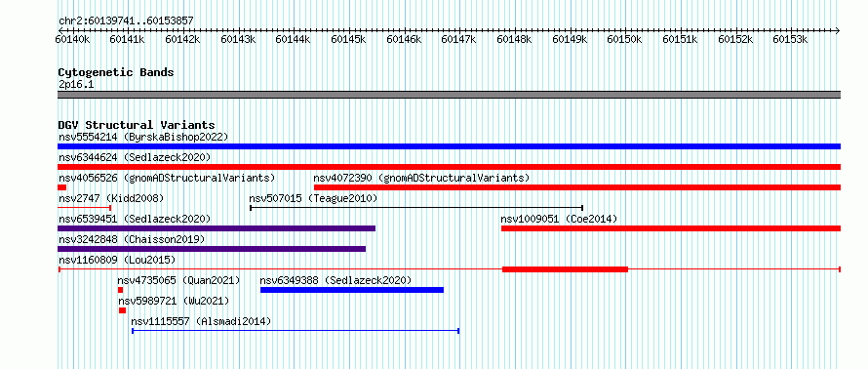This screenshot has width=868, height=369.
Task: Click the nsv6349388 blue variant bar
Action: coord(352,290)
